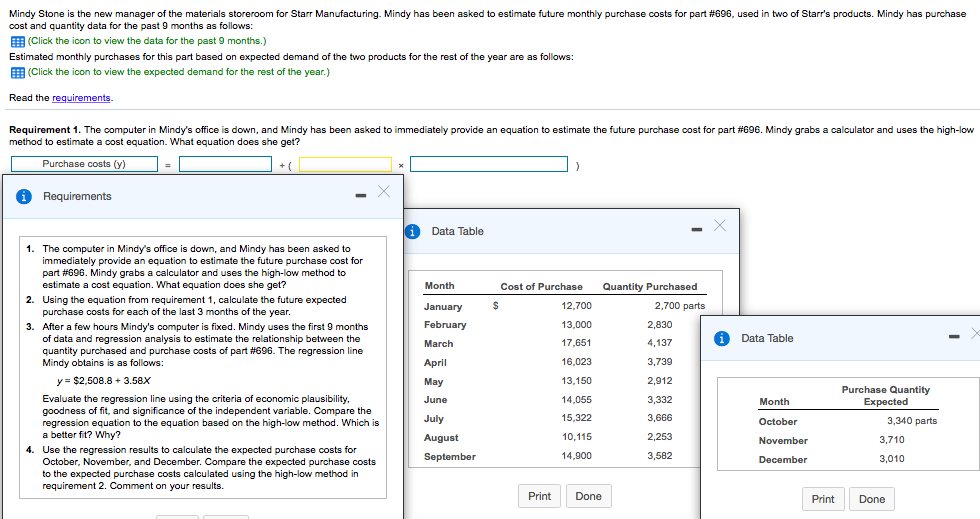Print the expected quantity Data Table

(823, 499)
